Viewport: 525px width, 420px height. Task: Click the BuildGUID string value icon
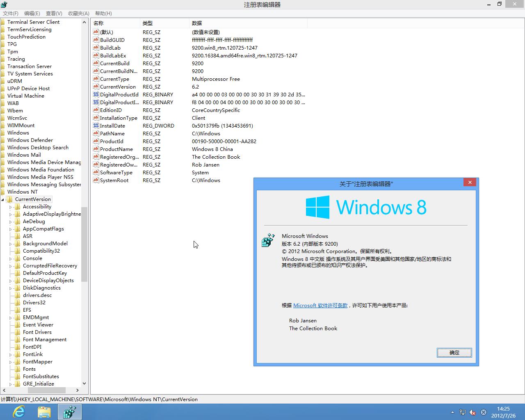[x=96, y=40]
